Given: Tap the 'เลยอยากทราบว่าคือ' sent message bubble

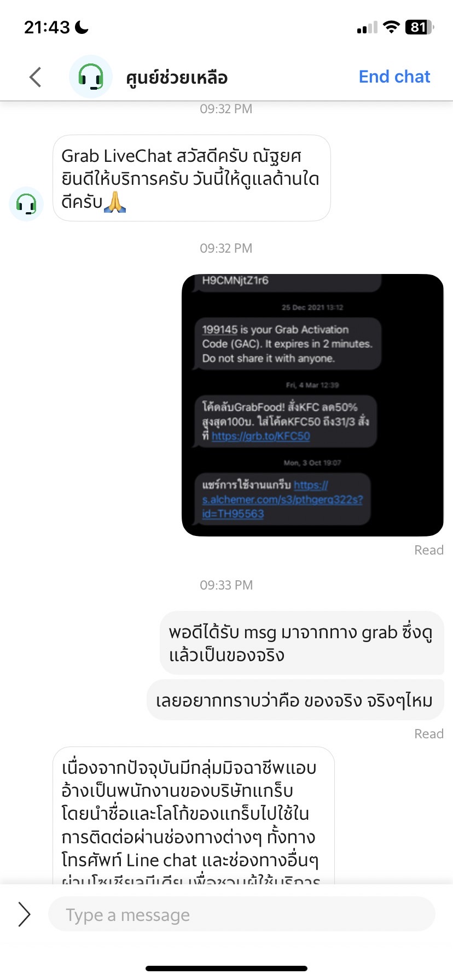Looking at the screenshot, I should tap(295, 701).
